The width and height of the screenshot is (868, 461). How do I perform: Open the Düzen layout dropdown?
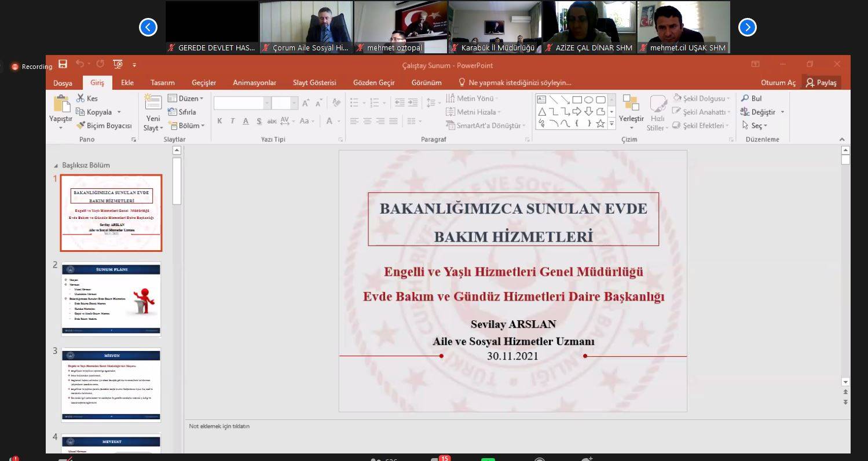186,98
